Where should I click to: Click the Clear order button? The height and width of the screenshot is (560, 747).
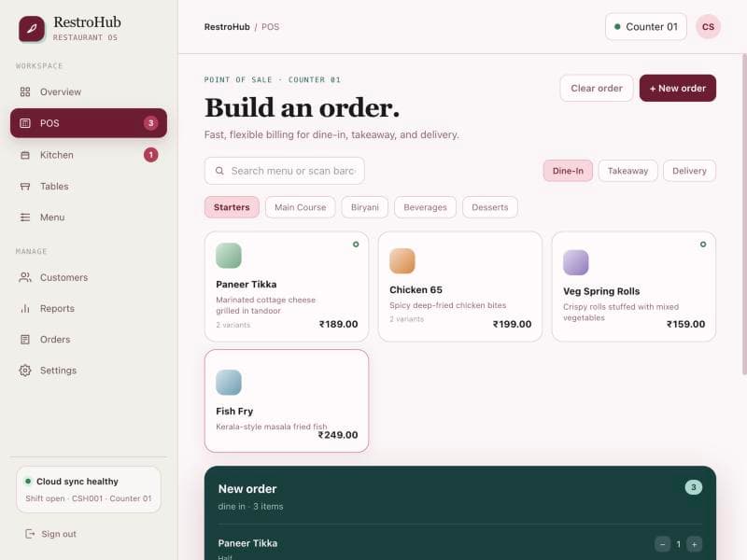tap(597, 88)
